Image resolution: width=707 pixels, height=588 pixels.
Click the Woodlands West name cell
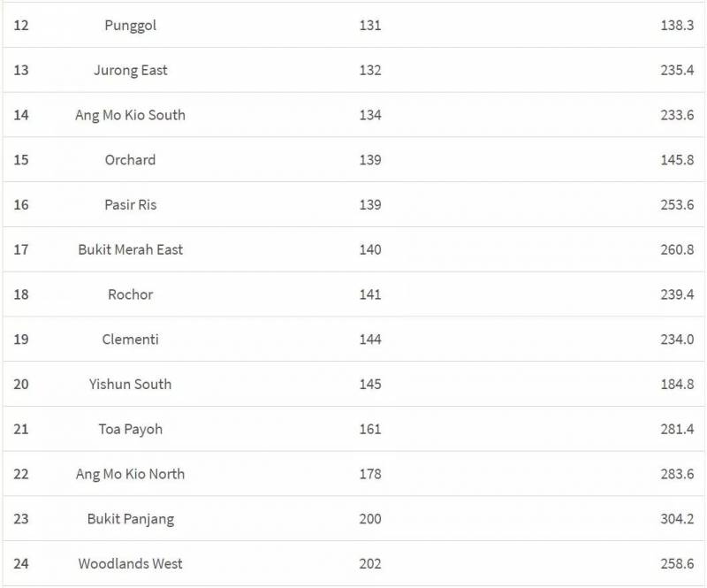[130, 564]
